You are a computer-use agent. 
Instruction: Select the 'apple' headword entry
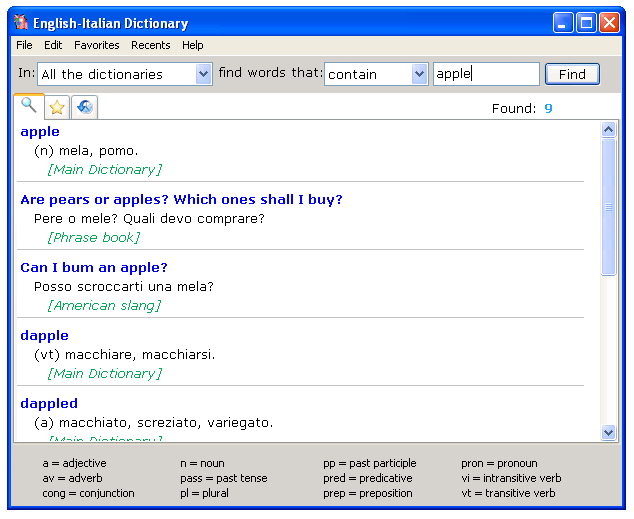pyautogui.click(x=40, y=132)
